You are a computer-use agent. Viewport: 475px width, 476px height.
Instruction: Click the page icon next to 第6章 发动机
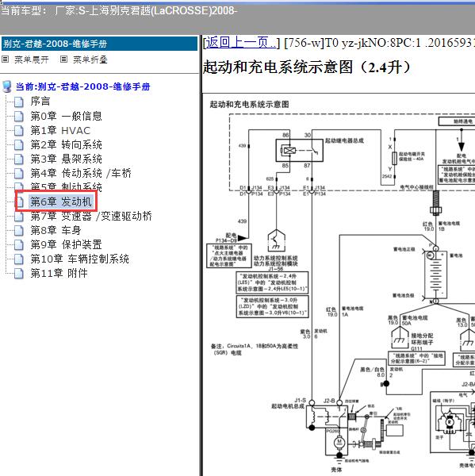click(19, 202)
